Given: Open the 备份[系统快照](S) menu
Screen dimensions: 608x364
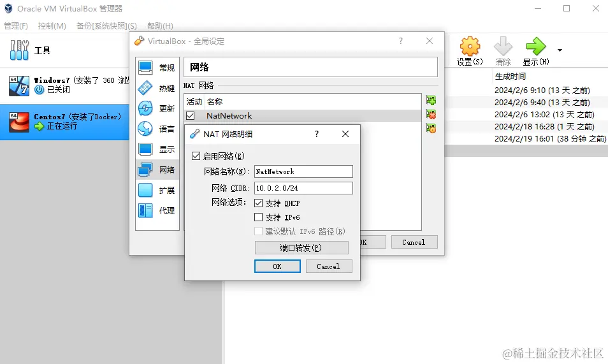Looking at the screenshot, I should pyautogui.click(x=106, y=26).
